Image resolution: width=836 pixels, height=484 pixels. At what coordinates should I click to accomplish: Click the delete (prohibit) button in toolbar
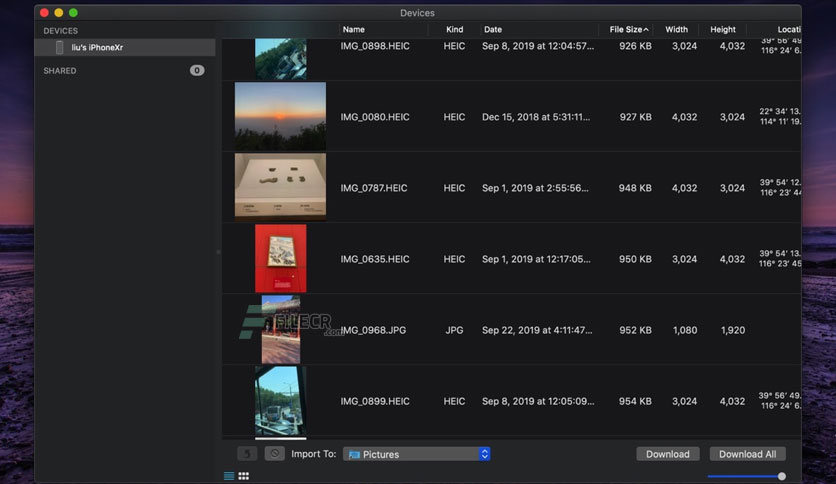[275, 454]
